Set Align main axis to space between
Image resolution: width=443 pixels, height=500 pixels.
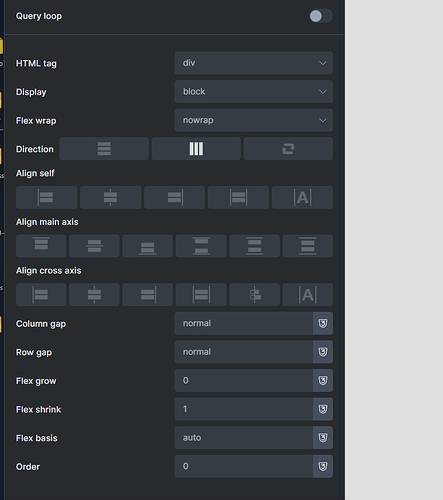click(201, 246)
